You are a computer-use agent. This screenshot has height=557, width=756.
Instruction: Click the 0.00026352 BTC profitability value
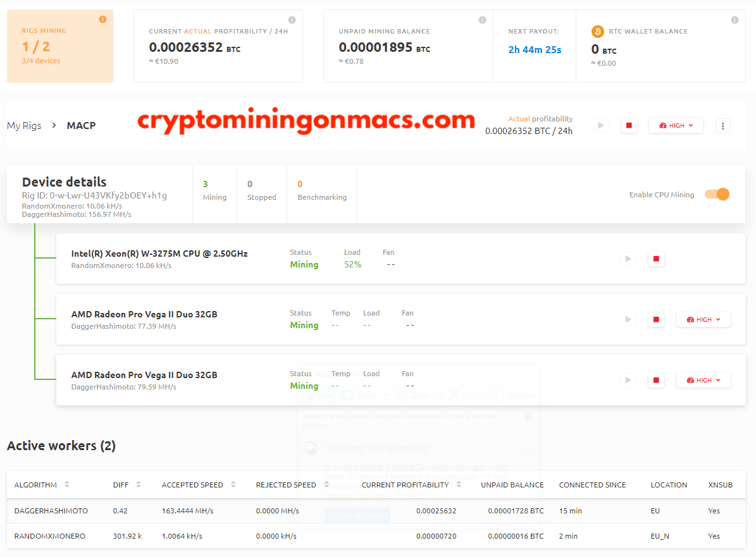point(194,47)
